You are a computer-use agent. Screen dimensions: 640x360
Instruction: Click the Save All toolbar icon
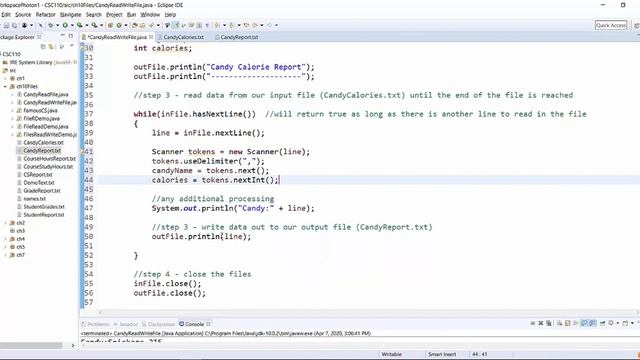click(14, 25)
